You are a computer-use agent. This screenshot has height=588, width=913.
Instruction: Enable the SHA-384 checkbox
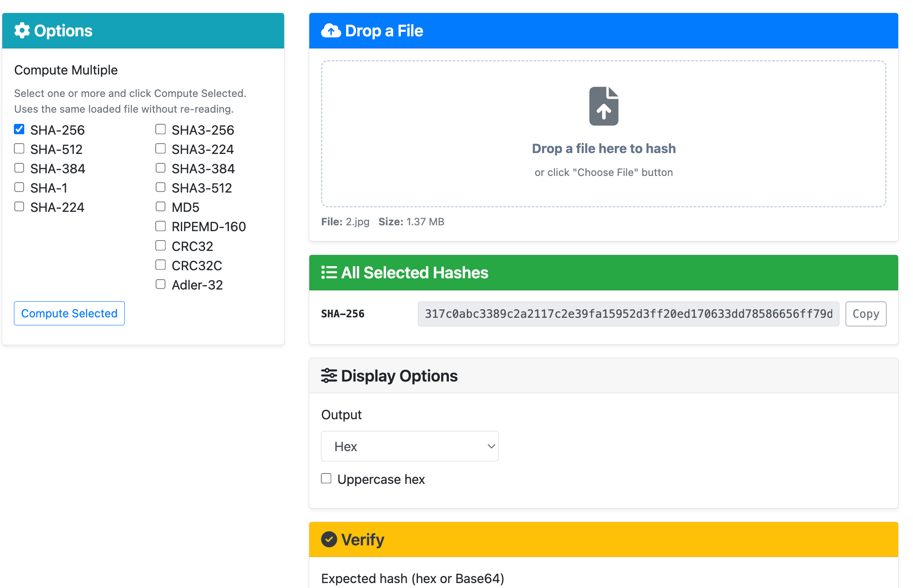(19, 168)
